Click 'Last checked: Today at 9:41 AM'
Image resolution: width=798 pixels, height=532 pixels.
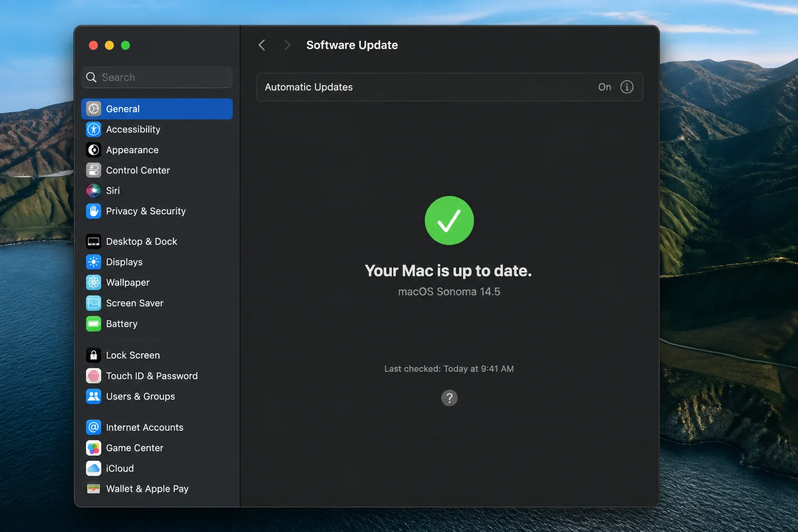coord(449,369)
